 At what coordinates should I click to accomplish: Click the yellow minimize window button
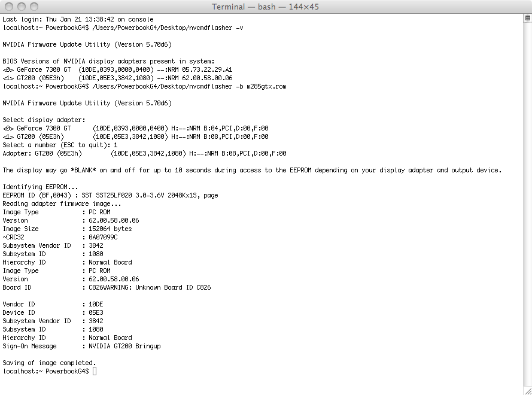[x=22, y=7]
